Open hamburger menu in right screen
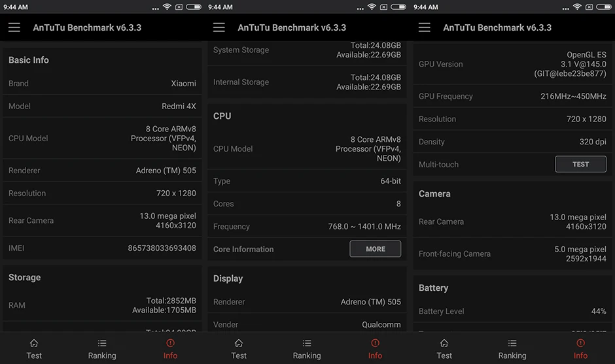 click(x=425, y=27)
